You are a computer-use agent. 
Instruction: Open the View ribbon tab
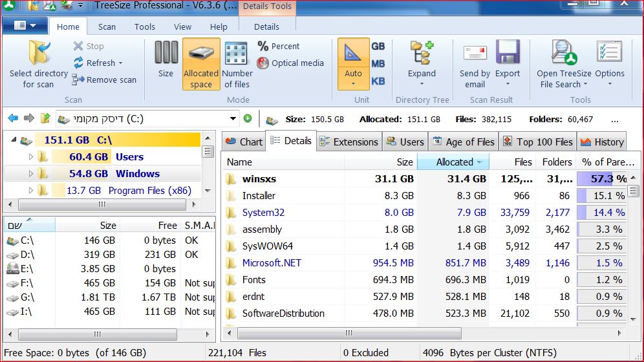182,27
